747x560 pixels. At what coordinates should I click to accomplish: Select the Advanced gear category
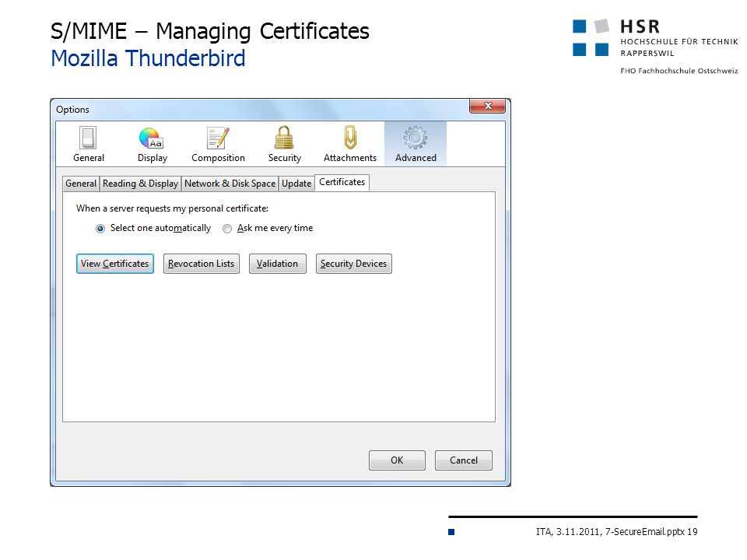click(416, 145)
